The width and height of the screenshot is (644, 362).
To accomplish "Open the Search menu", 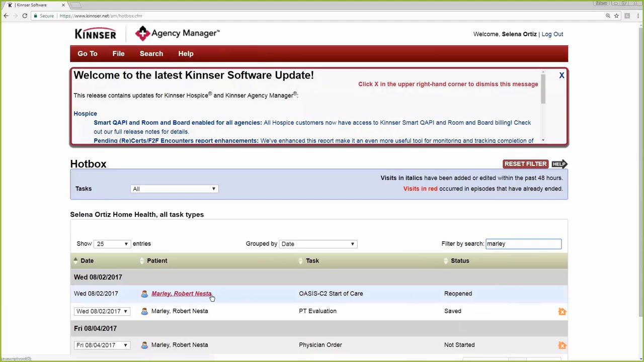I will point(151,54).
